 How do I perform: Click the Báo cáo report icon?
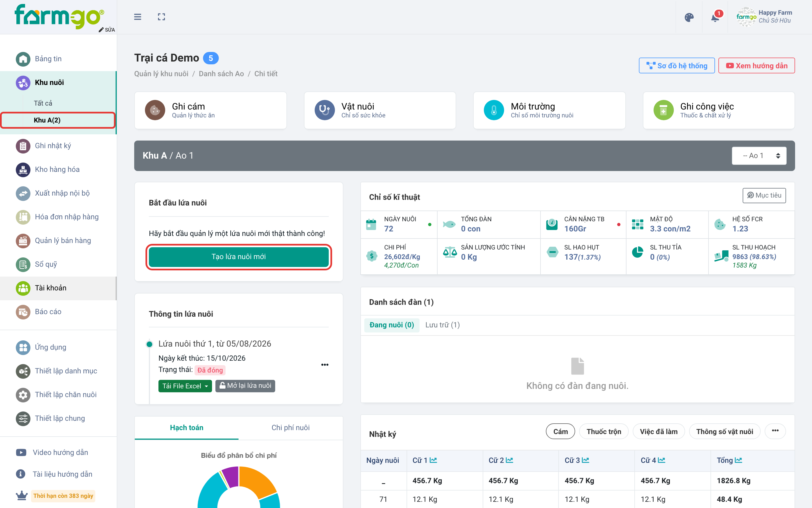click(x=23, y=312)
